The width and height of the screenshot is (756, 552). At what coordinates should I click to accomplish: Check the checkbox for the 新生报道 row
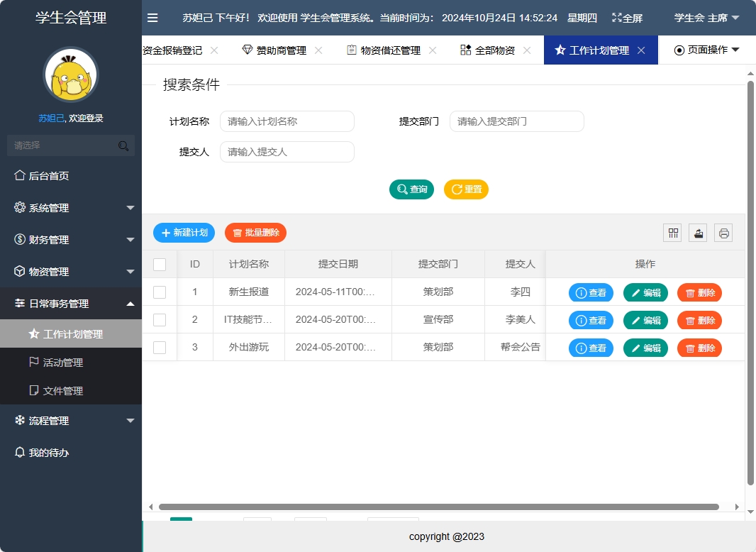click(160, 292)
